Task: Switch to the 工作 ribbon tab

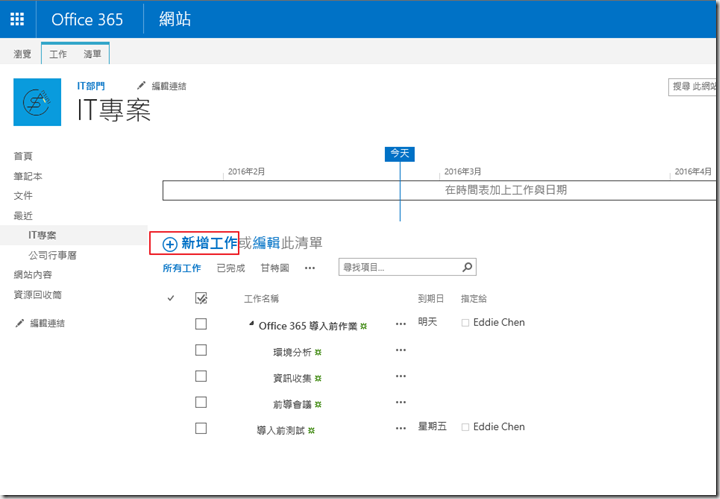Action: (58, 54)
